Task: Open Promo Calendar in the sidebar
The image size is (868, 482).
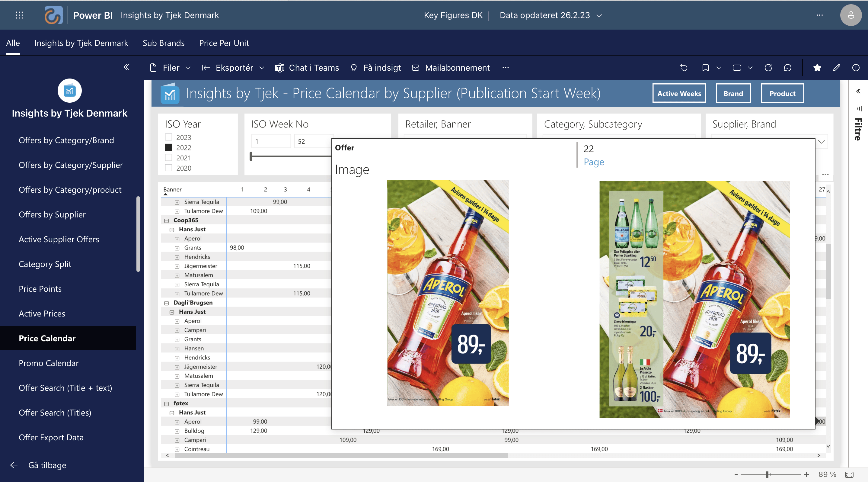Action: tap(49, 363)
